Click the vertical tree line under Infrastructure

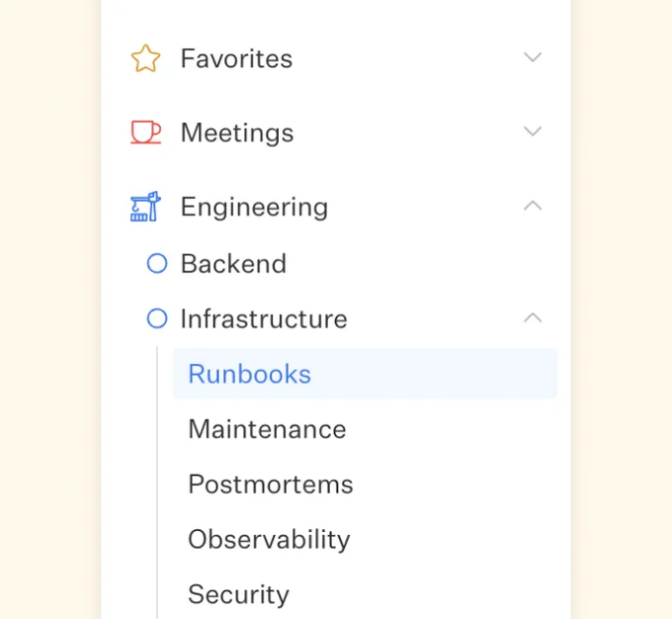[157, 483]
